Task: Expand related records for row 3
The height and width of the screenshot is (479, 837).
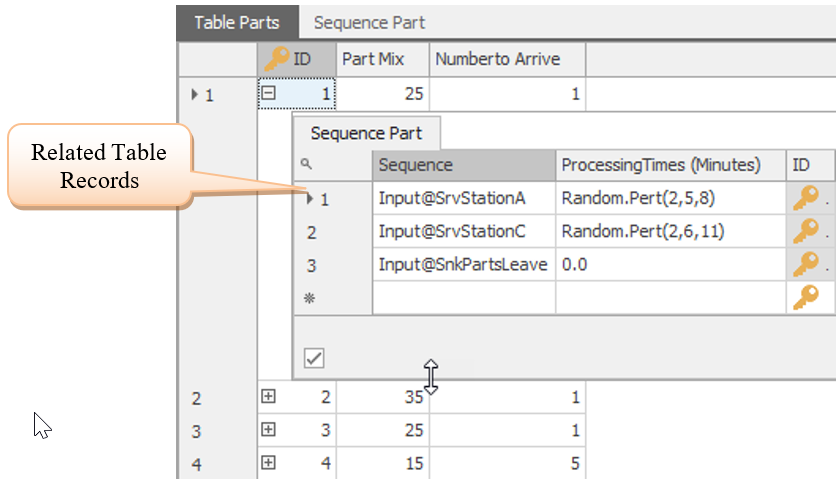Action: pyautogui.click(x=269, y=429)
